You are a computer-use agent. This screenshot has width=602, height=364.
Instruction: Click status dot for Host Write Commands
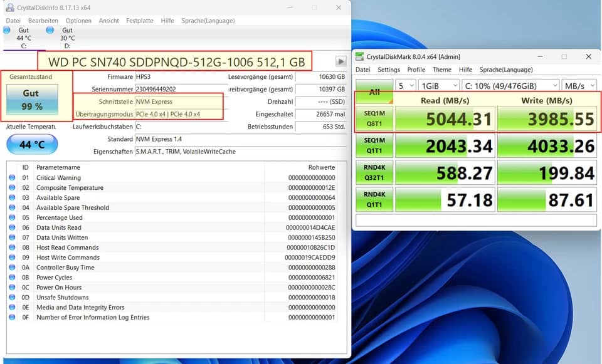pyautogui.click(x=12, y=257)
